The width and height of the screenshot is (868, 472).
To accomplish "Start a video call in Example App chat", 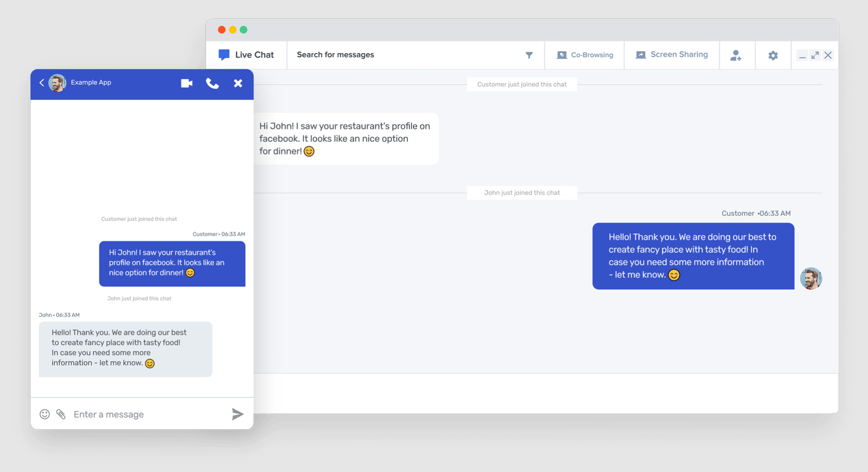I will (x=186, y=83).
